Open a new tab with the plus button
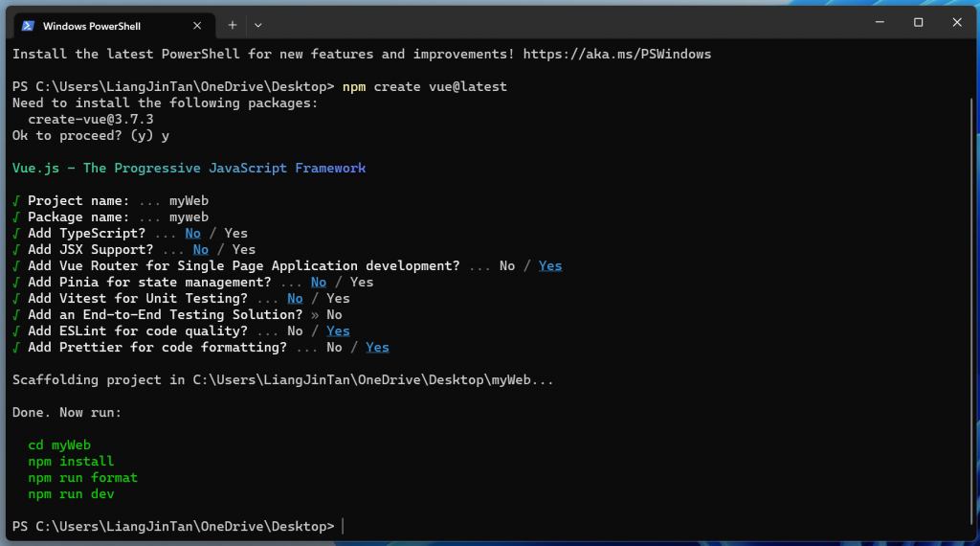This screenshot has height=546, width=980. point(233,25)
